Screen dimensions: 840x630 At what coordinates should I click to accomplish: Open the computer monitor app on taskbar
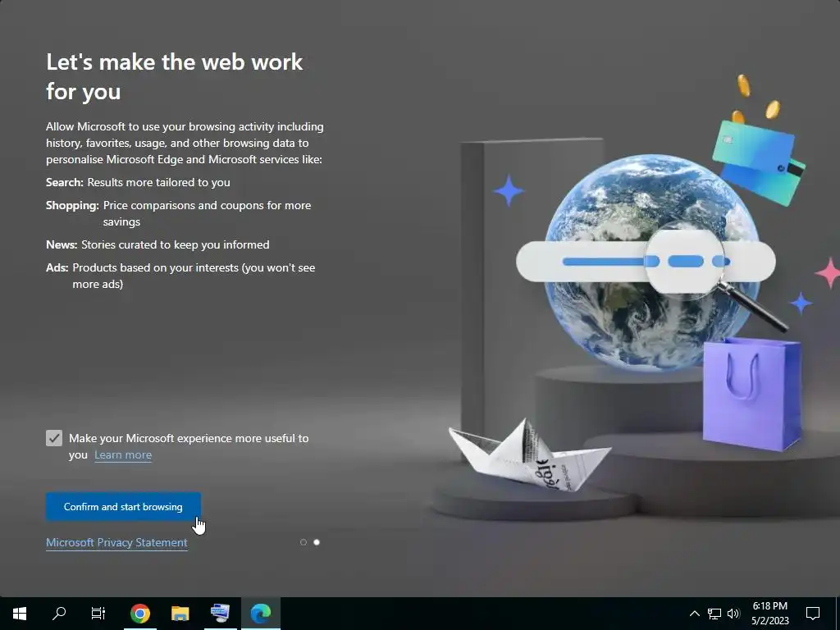pos(220,614)
